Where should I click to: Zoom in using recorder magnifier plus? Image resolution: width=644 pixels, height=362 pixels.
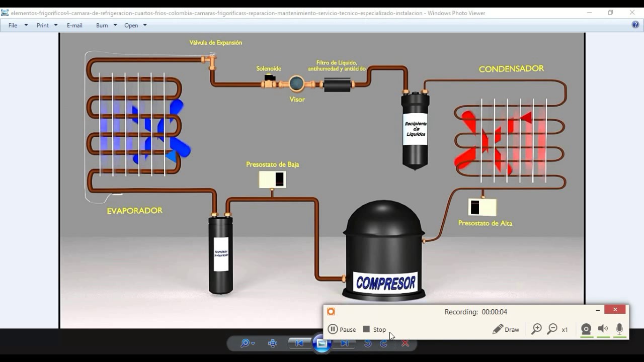[x=536, y=329]
